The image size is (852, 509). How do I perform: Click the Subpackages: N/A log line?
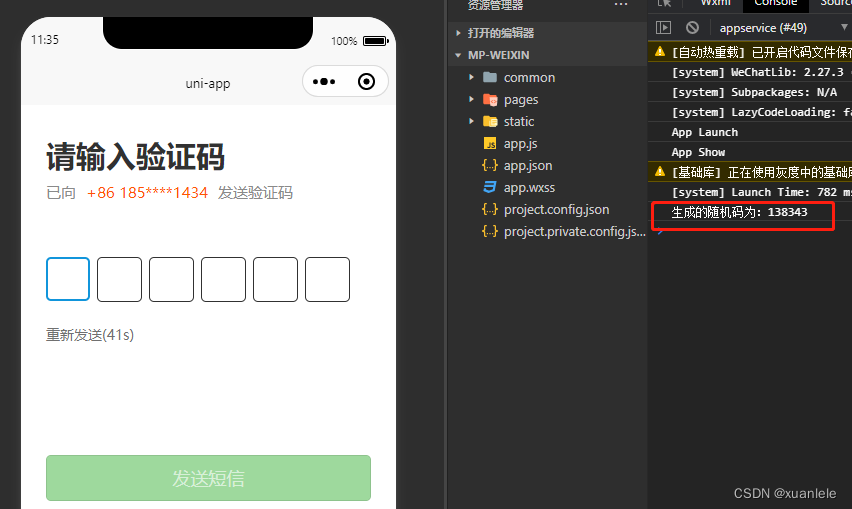click(x=754, y=92)
